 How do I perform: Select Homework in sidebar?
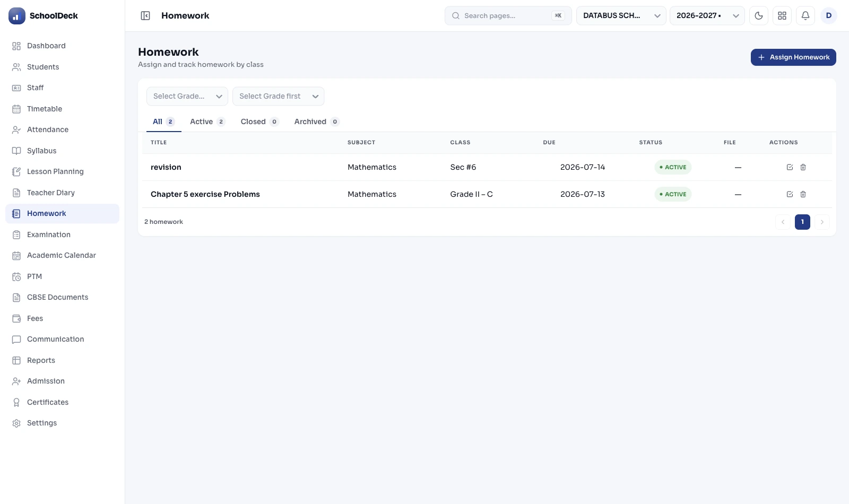coord(62,214)
